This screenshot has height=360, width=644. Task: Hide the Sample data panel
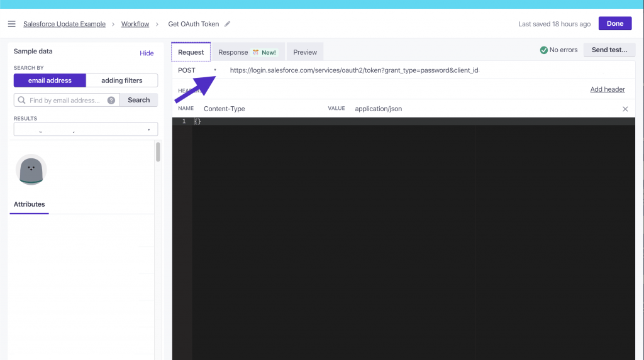point(147,53)
